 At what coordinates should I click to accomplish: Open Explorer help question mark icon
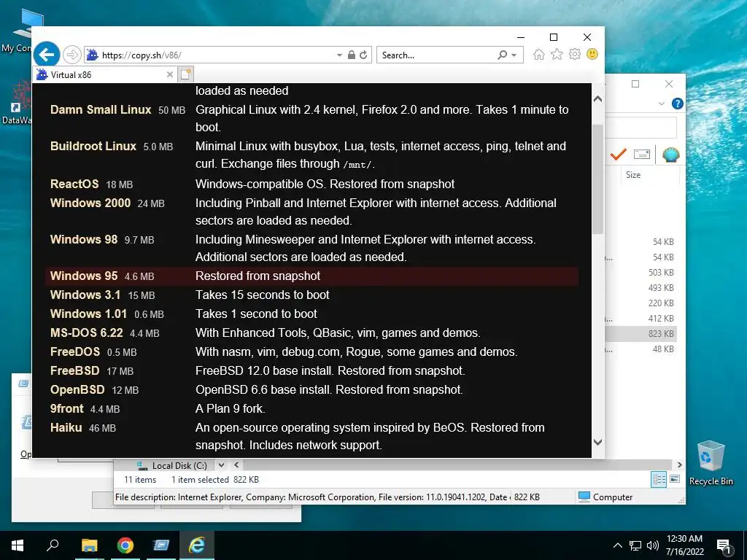(677, 104)
